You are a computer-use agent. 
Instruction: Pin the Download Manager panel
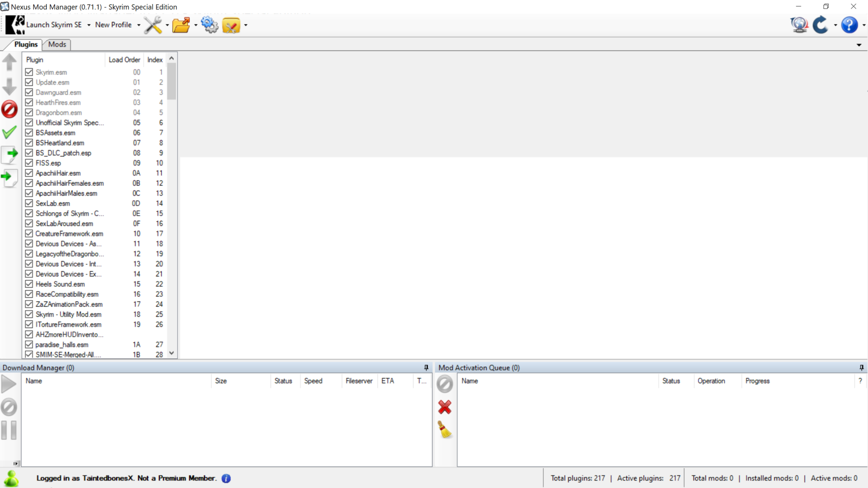426,368
